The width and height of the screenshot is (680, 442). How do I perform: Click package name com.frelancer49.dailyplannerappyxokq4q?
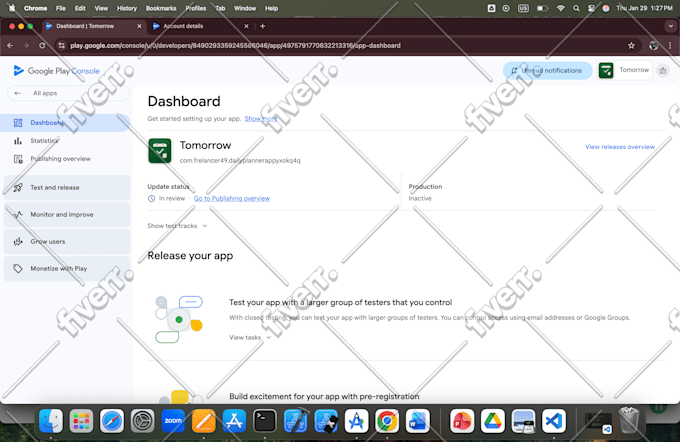[x=240, y=160]
